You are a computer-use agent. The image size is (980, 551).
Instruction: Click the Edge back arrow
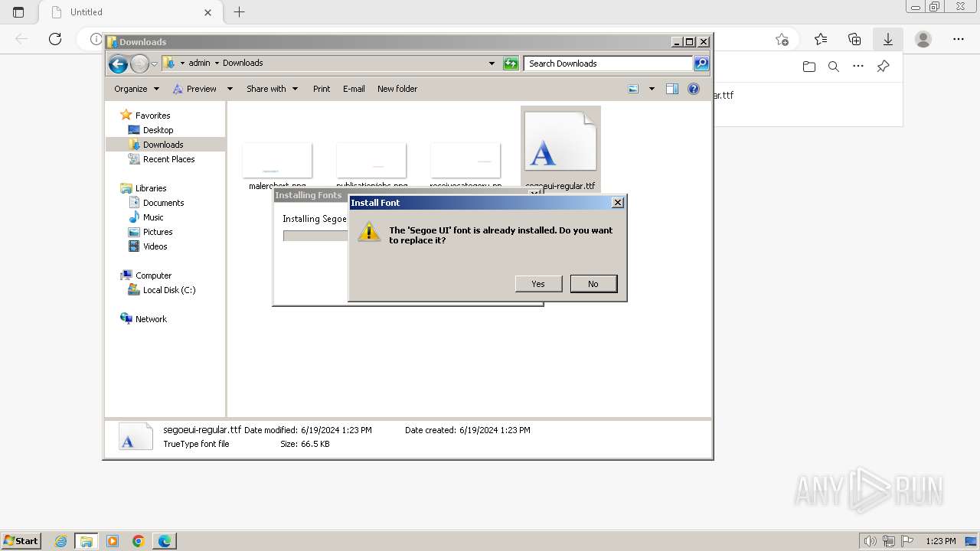pos(21,39)
